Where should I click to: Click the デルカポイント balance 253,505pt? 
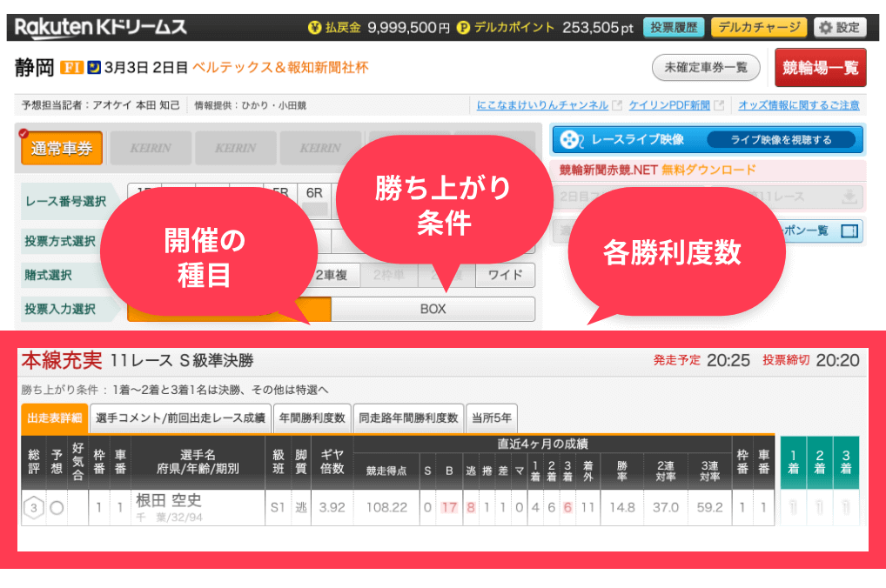pyautogui.click(x=598, y=27)
